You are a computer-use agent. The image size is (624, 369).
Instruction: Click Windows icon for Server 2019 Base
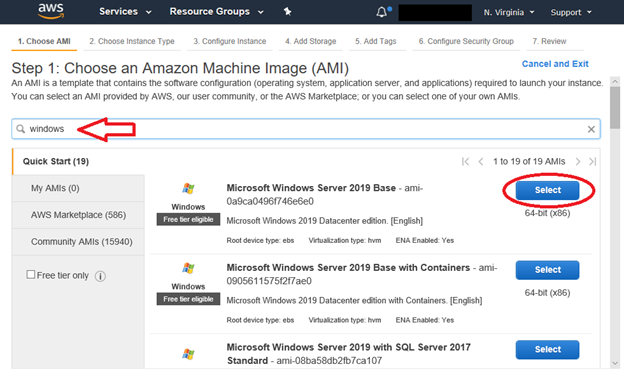click(188, 188)
